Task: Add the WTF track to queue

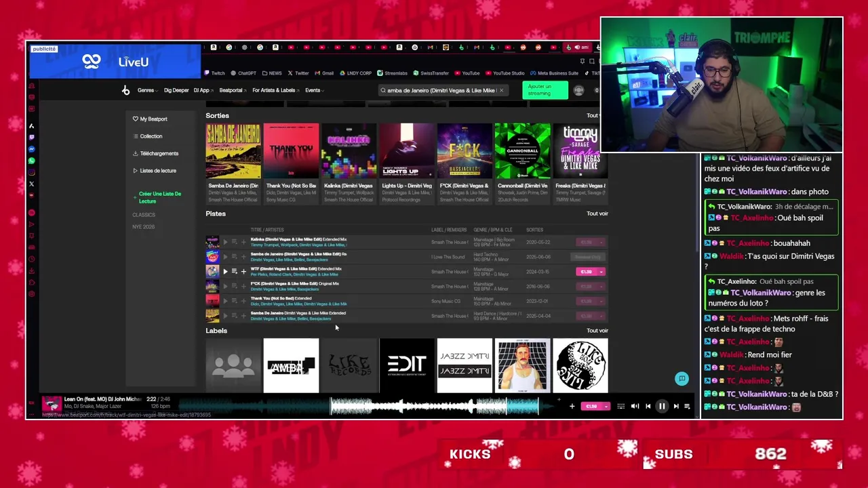Action: point(235,271)
